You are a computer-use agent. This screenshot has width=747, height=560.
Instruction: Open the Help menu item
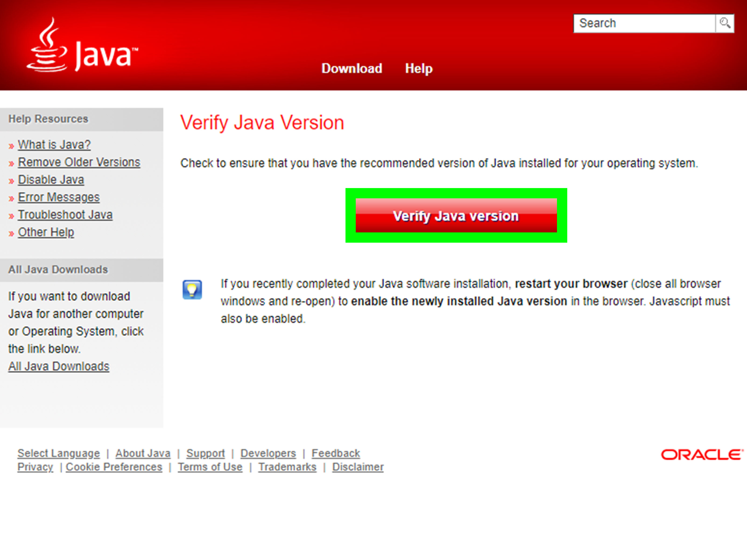pyautogui.click(x=418, y=69)
